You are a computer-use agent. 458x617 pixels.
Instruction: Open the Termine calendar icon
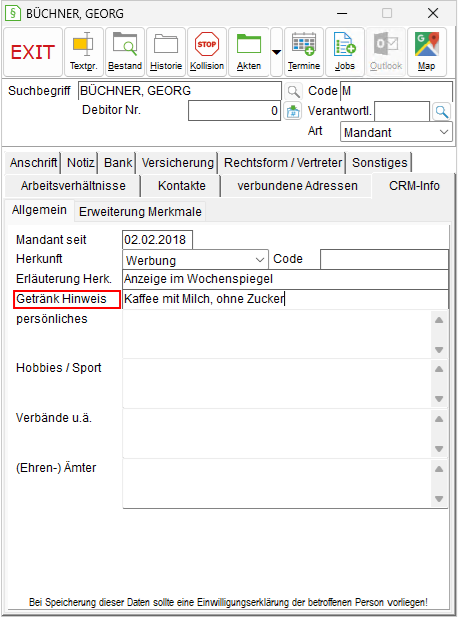coord(304,52)
